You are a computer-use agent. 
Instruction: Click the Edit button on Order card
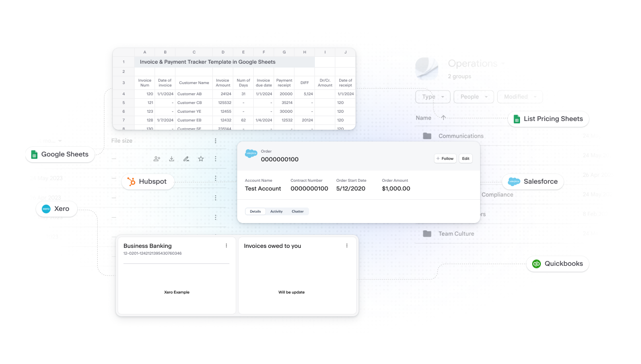click(x=466, y=158)
